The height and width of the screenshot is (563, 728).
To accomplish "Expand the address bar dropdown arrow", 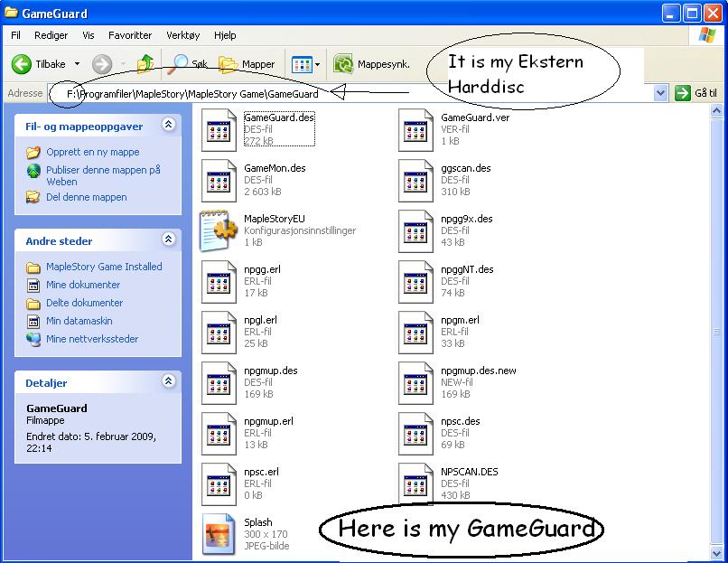I will tap(660, 93).
